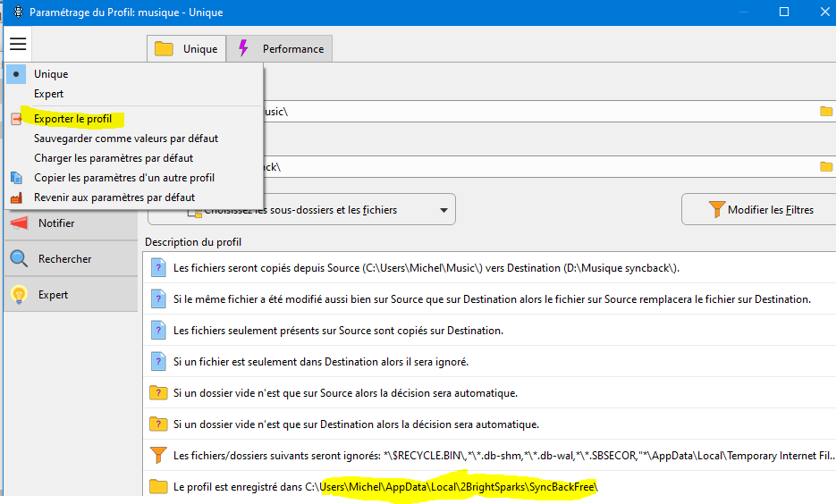Click help page icon beside 'fichiers seulement présents'
836x504 pixels.
click(x=158, y=331)
